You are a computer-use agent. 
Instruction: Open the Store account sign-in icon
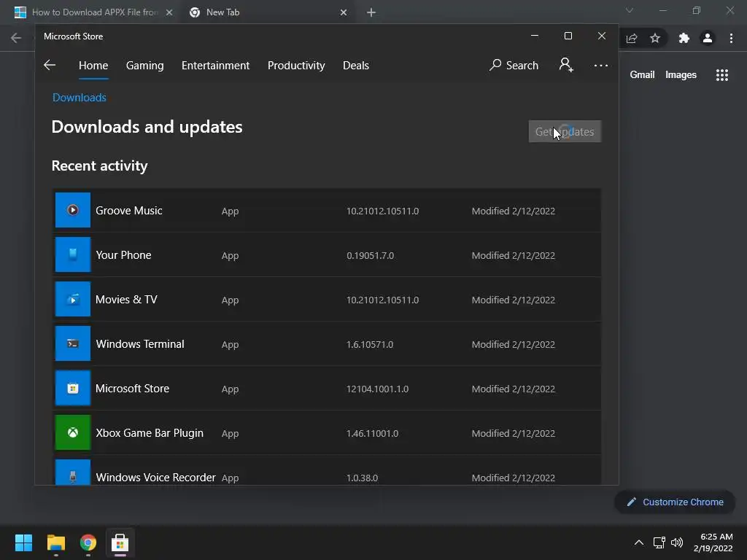[x=566, y=65]
